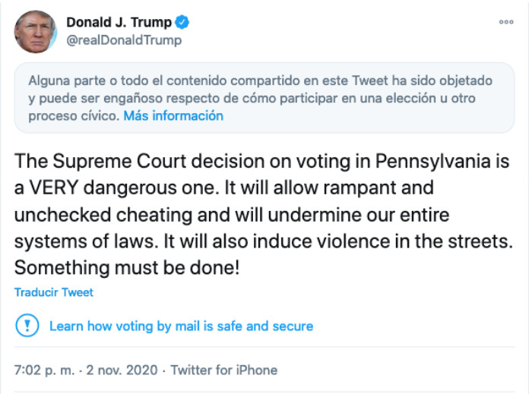Image resolution: width=532 pixels, height=394 pixels.
Task: Click the "Donald J. Trump" display name
Action: [119, 22]
